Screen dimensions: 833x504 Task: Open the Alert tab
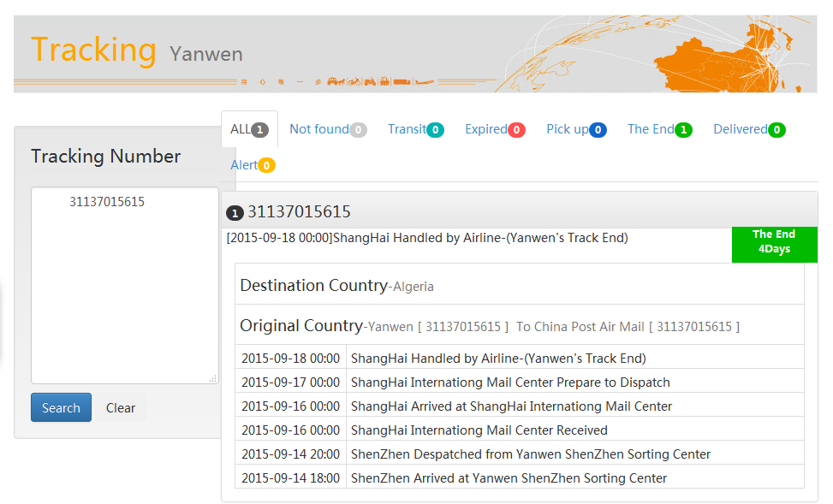click(253, 165)
